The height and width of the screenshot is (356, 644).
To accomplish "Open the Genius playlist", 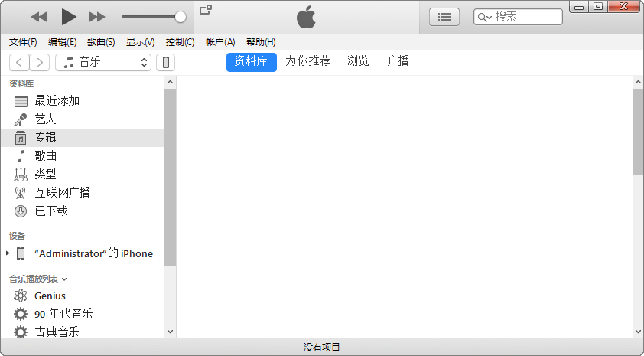I will pos(83,296).
